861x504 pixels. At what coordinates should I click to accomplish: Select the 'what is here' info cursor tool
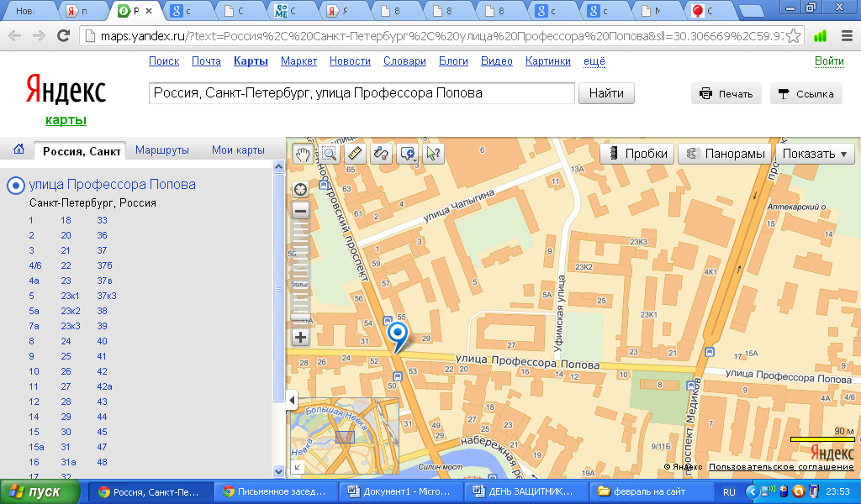[x=433, y=154]
